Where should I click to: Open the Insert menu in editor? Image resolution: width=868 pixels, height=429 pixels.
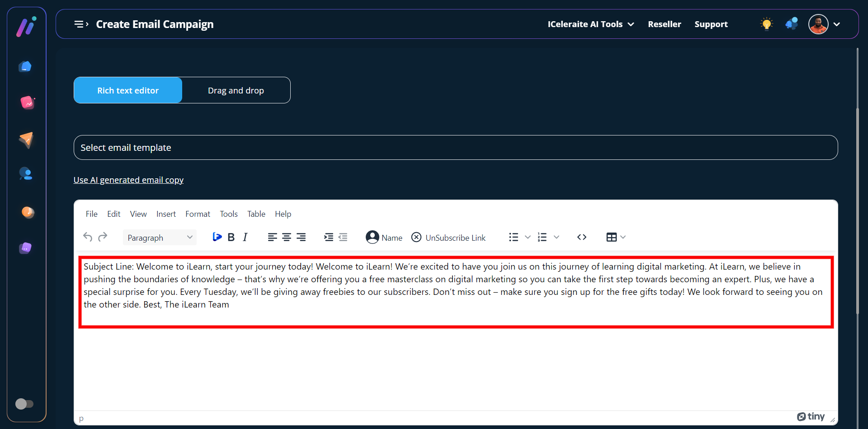(166, 214)
